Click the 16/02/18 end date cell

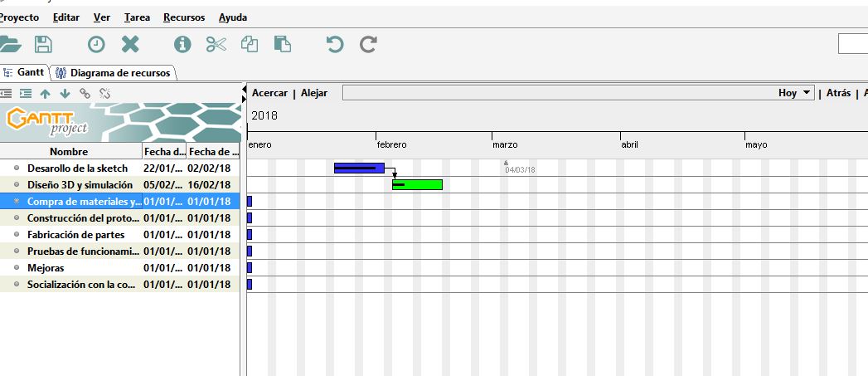pyautogui.click(x=209, y=184)
